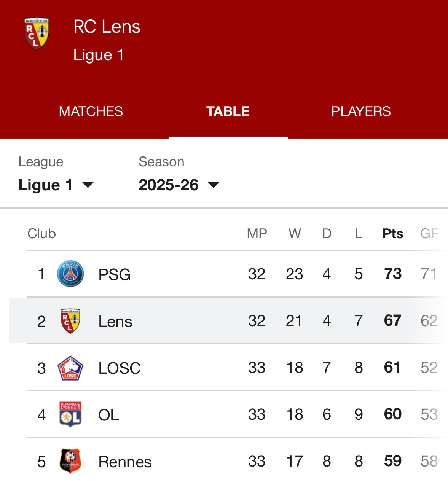The width and height of the screenshot is (448, 481).
Task: Open the PSG team link
Action: [114, 274]
